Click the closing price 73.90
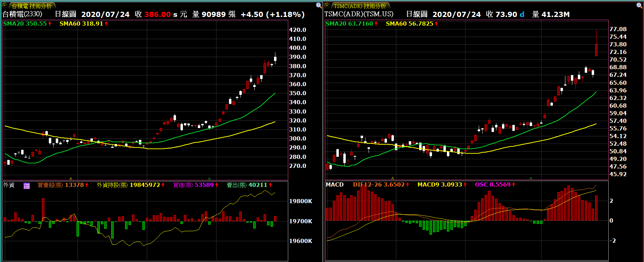Screen dimensions: 644x262 pos(506,15)
